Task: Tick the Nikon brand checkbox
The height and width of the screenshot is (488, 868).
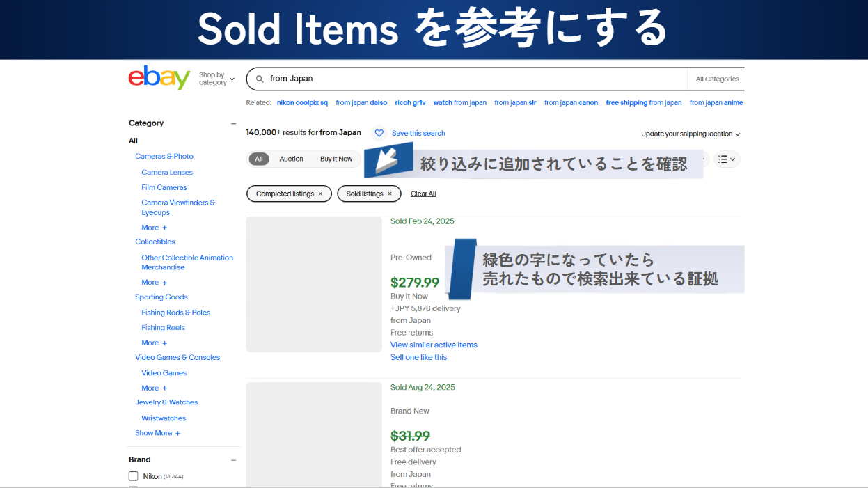Action: (x=134, y=476)
